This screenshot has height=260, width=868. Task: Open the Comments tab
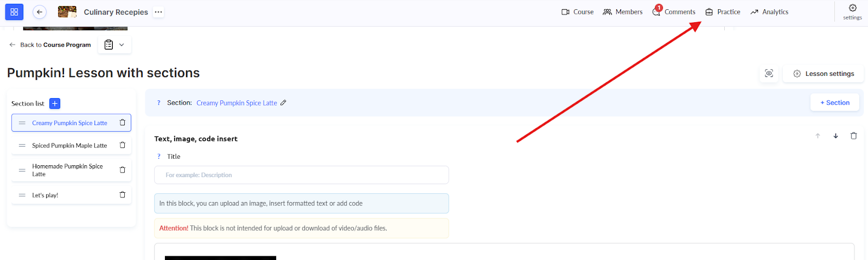point(674,12)
